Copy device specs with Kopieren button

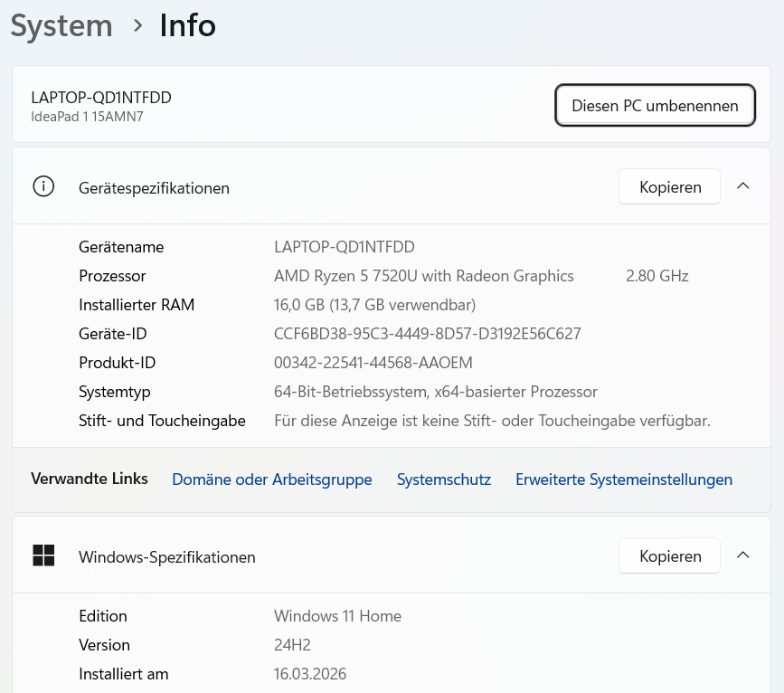coord(669,186)
